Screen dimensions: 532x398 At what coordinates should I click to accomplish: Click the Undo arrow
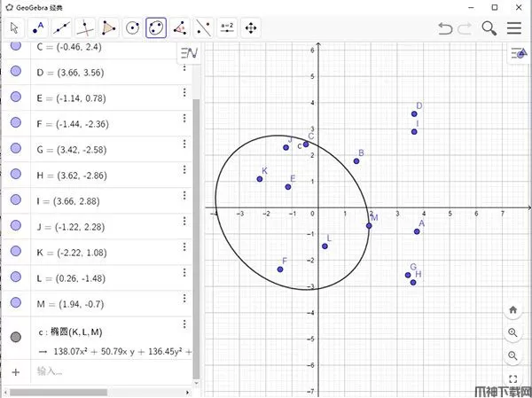[x=445, y=28]
